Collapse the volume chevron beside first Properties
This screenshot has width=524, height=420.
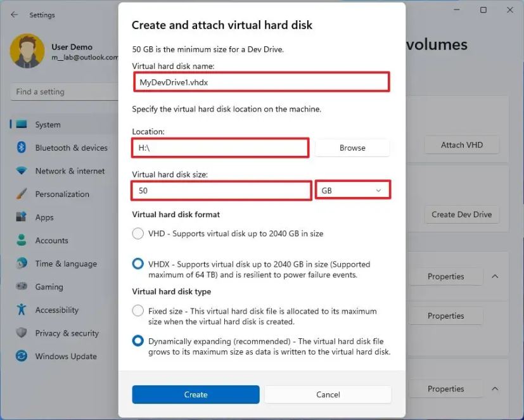tap(495, 276)
